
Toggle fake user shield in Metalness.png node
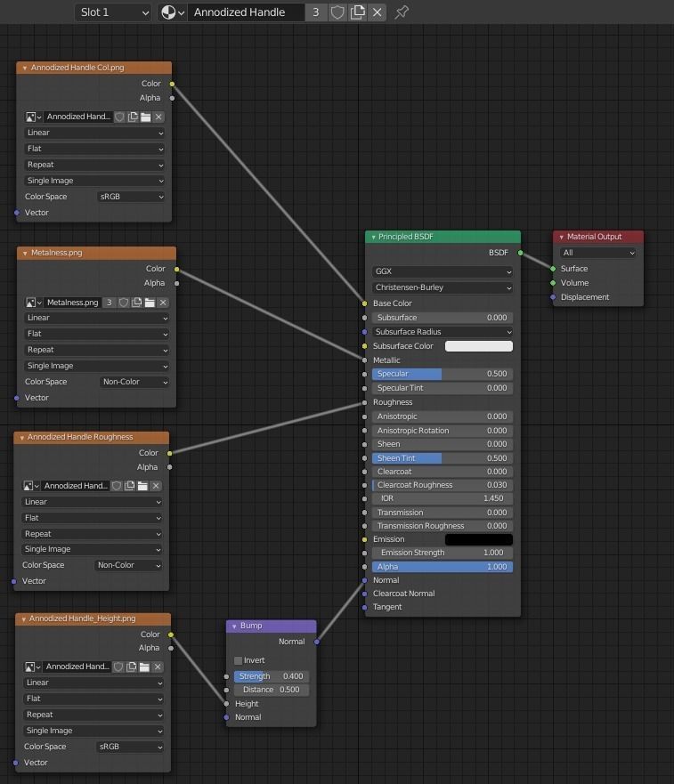click(x=124, y=303)
